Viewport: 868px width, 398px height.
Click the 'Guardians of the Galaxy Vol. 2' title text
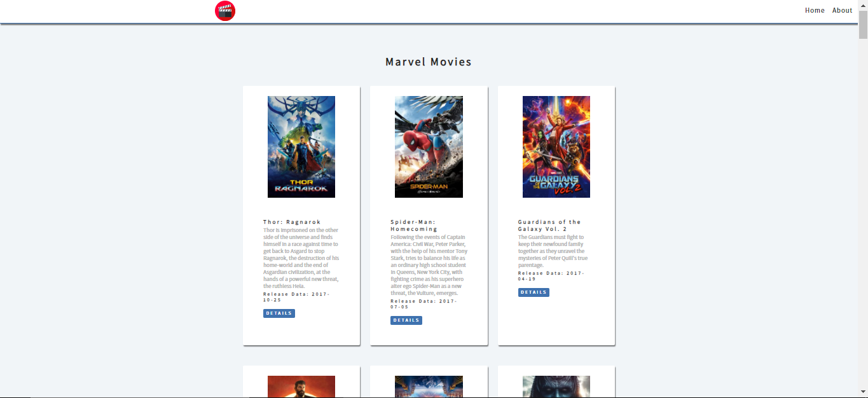click(x=549, y=226)
